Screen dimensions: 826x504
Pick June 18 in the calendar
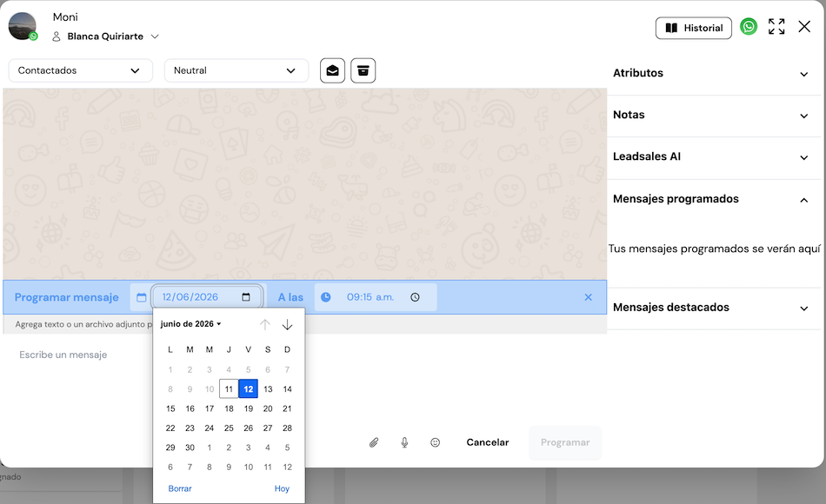coord(229,408)
